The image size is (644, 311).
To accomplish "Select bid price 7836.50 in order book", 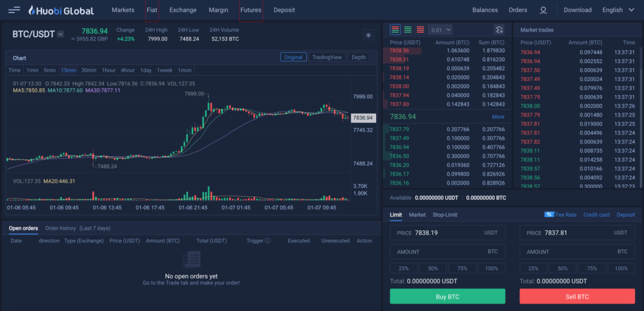I will [x=399, y=156].
